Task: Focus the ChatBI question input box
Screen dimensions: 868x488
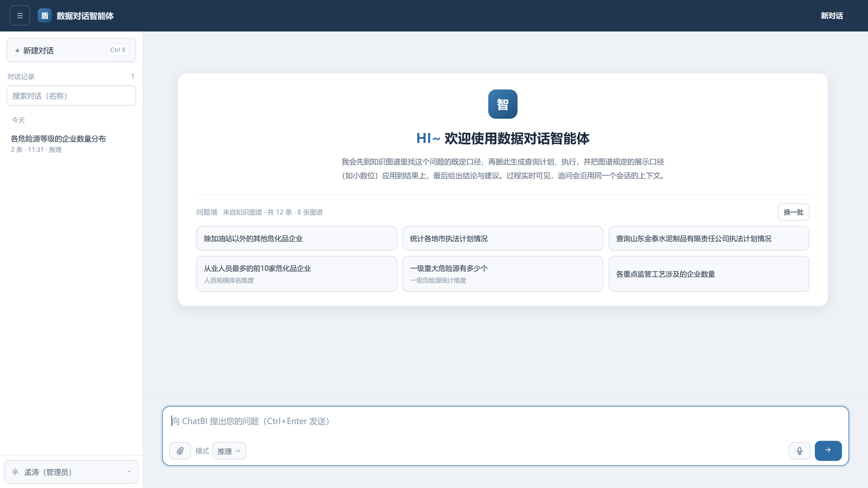Action: 505,421
